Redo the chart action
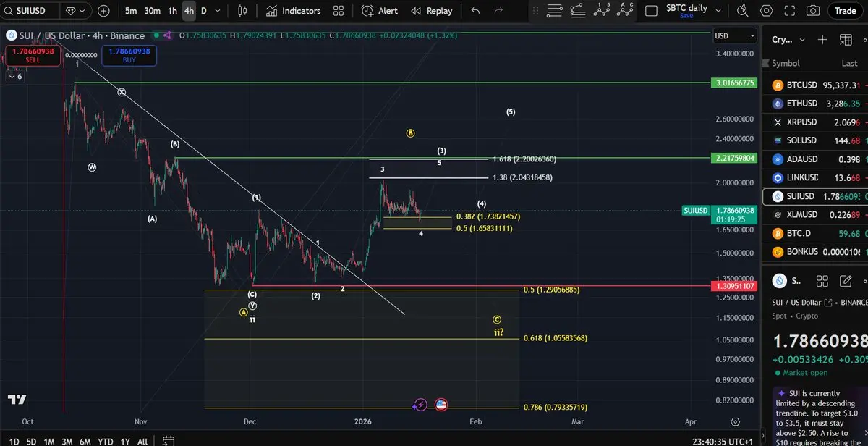This screenshot has height=446, width=868. (498, 11)
